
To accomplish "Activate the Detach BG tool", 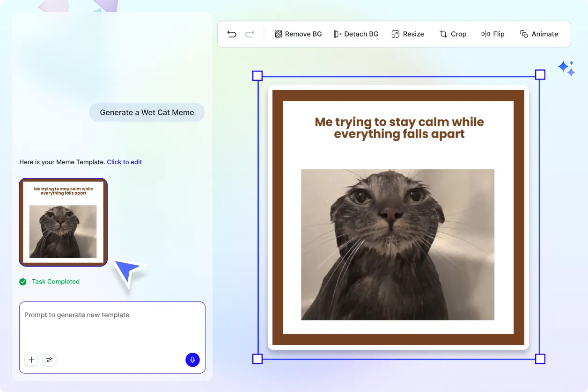I will tap(356, 34).
